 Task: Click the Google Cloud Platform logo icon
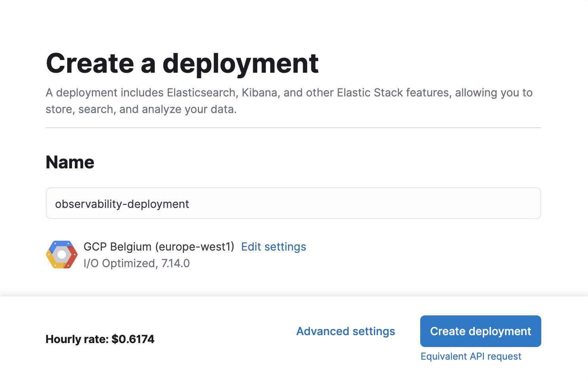click(62, 255)
